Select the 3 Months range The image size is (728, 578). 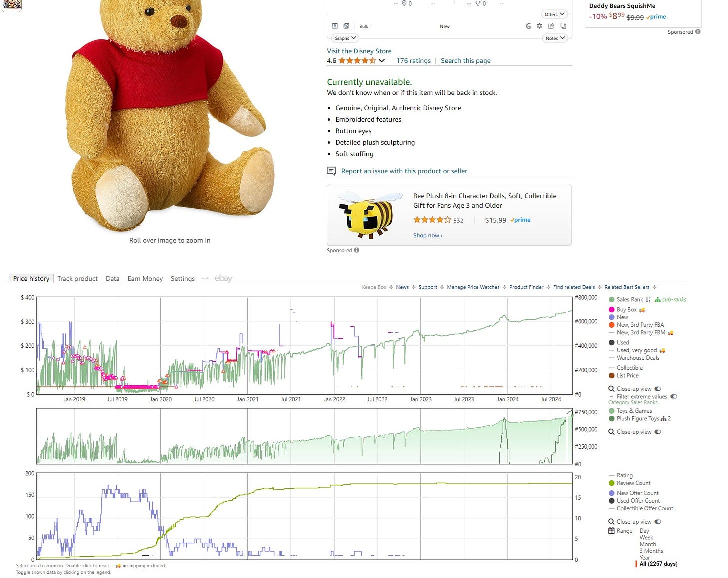[651, 551]
